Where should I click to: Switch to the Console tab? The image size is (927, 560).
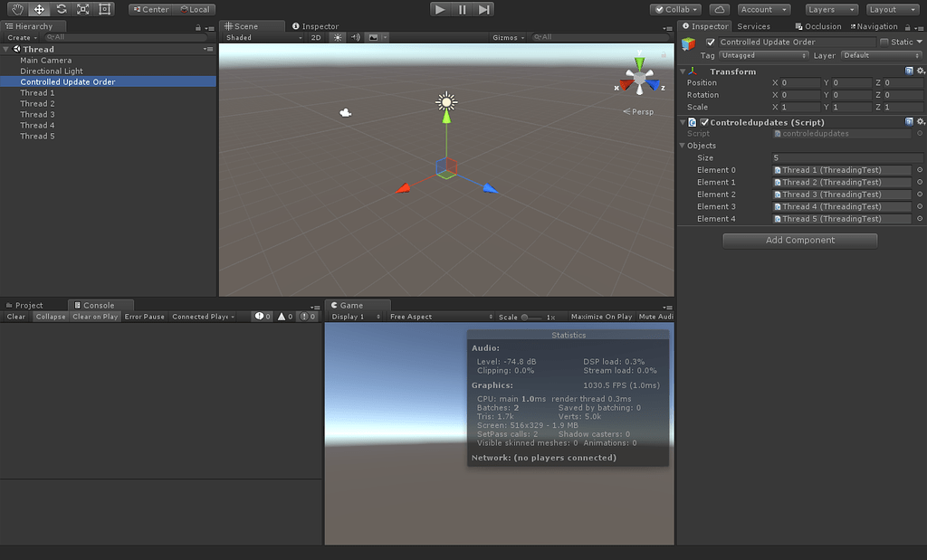click(100, 305)
